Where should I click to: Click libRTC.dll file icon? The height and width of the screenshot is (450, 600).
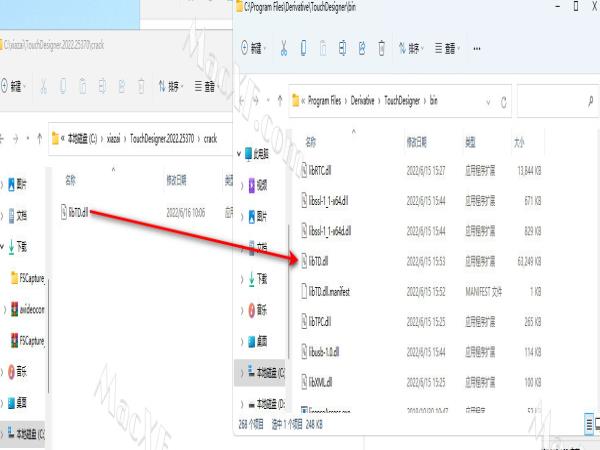pyautogui.click(x=304, y=170)
